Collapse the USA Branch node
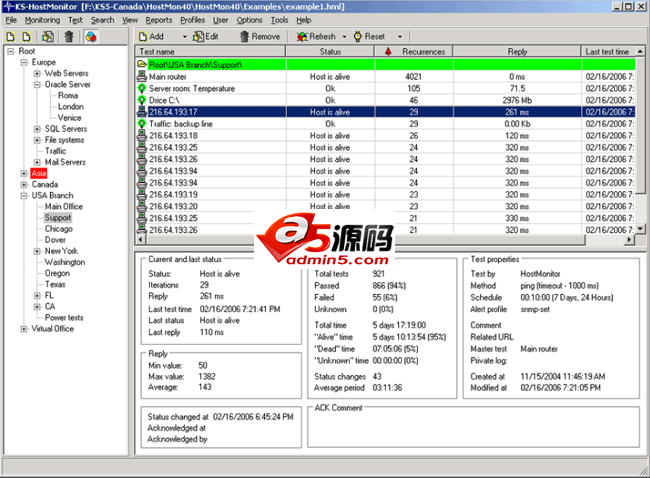650x478 pixels. pos(24,196)
